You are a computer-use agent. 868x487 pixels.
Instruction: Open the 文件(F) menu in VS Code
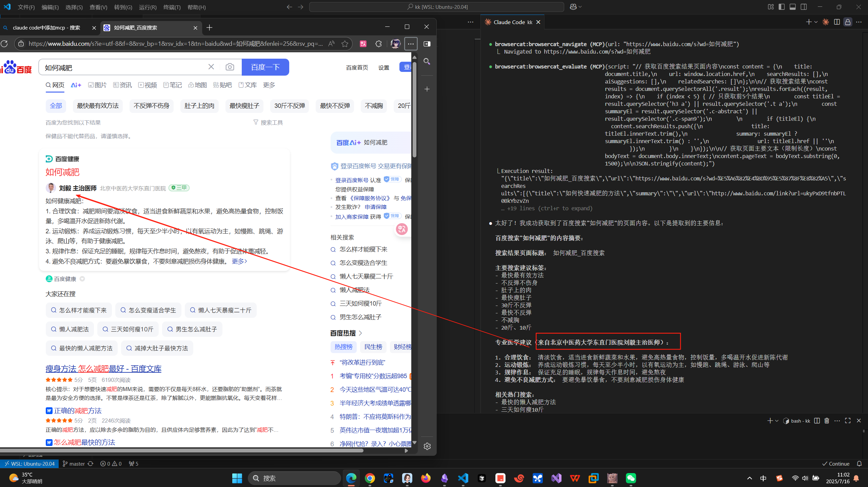26,7
